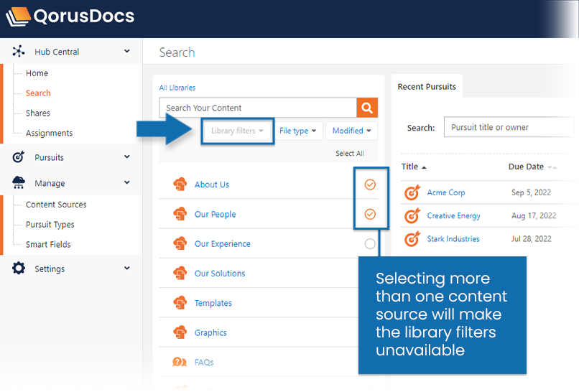Open the Our Solutions library link
This screenshot has width=579, height=392.
point(220,274)
